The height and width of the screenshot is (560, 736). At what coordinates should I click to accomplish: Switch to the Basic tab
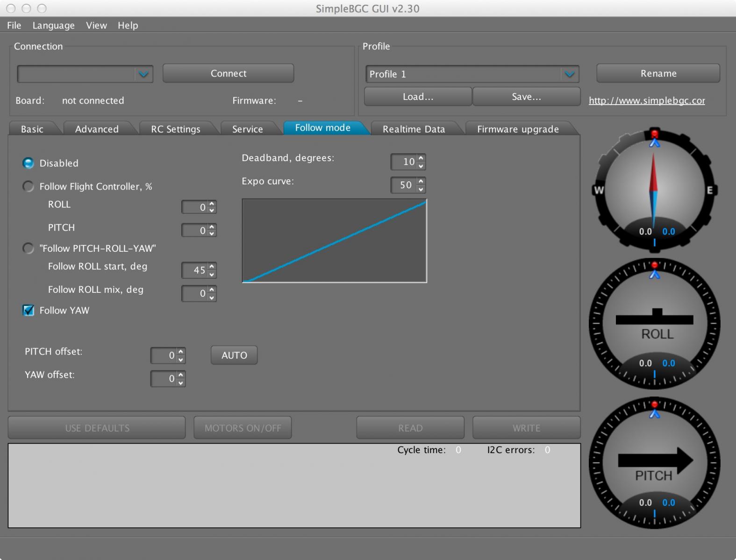tap(32, 129)
